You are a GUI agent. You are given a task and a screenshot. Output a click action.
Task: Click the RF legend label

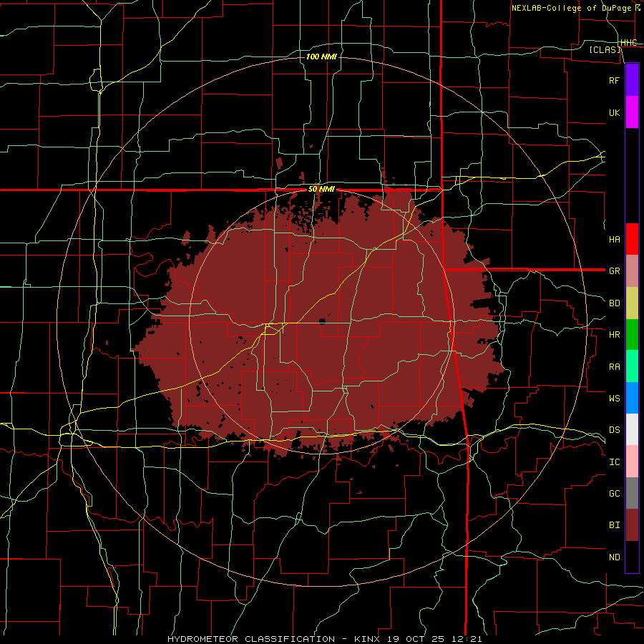(x=615, y=80)
